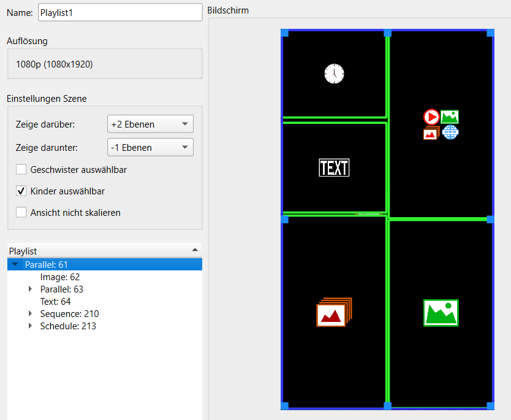Image resolution: width=511 pixels, height=420 pixels.
Task: Click the blue WWW globe icon
Action: [x=450, y=132]
